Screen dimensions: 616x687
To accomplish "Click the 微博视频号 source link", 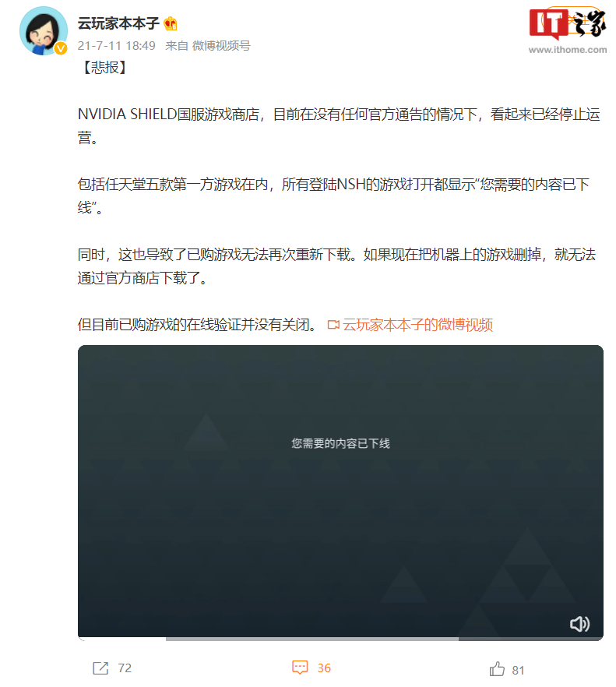I will (221, 45).
